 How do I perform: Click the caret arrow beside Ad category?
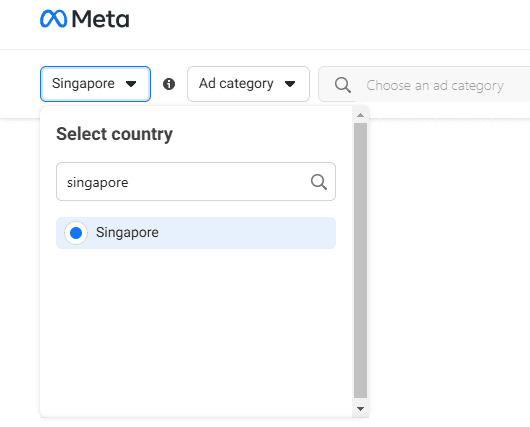pyautogui.click(x=290, y=84)
